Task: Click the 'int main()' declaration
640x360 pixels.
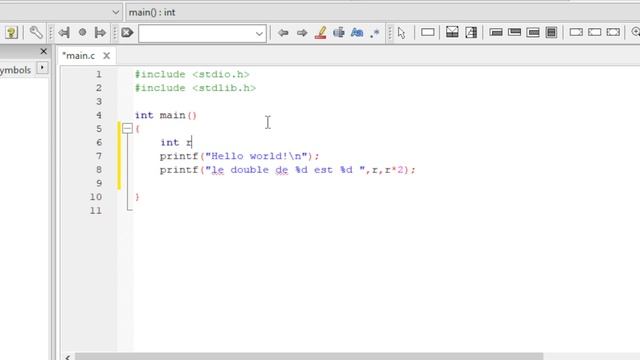Action: click(166, 115)
